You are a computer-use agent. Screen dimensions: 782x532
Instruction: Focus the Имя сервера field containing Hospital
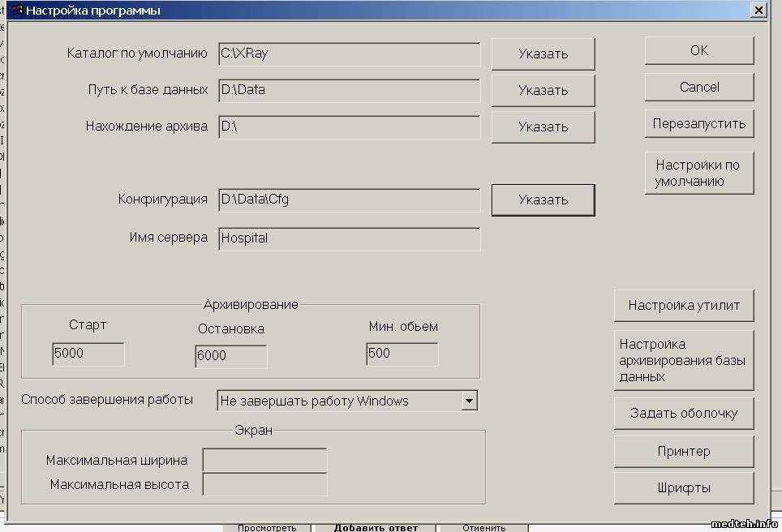[x=349, y=239]
